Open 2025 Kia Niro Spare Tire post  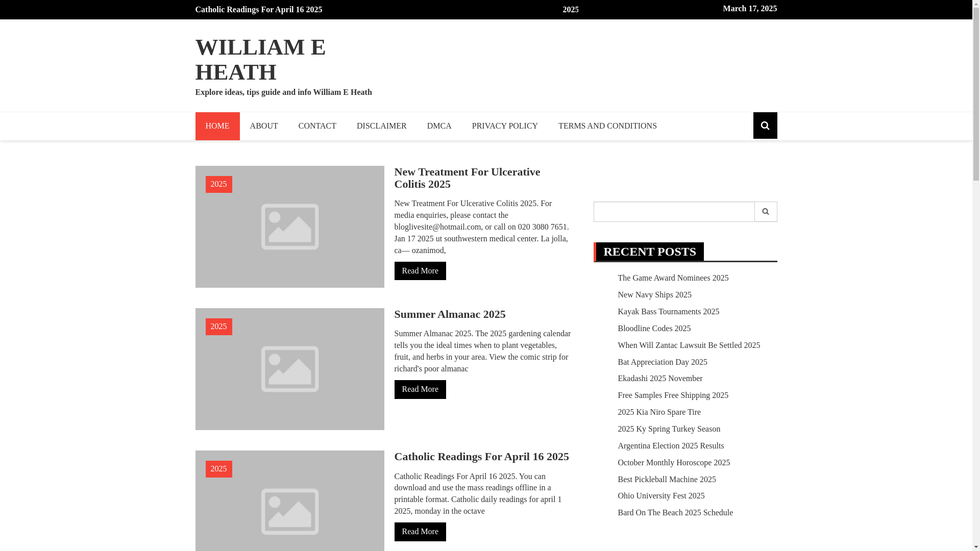[x=659, y=412]
